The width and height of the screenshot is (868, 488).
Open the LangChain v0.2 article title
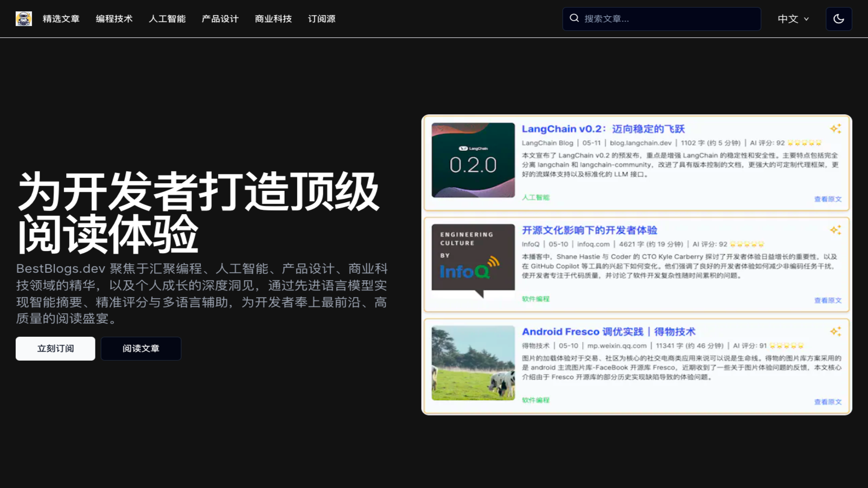point(603,129)
